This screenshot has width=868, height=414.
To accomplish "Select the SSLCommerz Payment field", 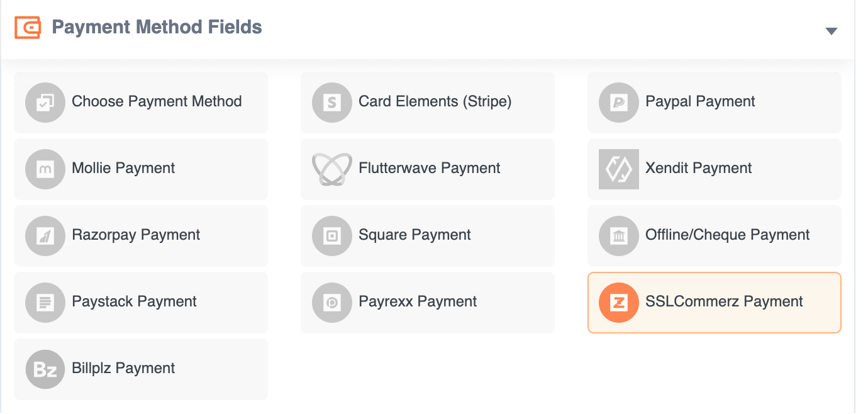I will 714,302.
